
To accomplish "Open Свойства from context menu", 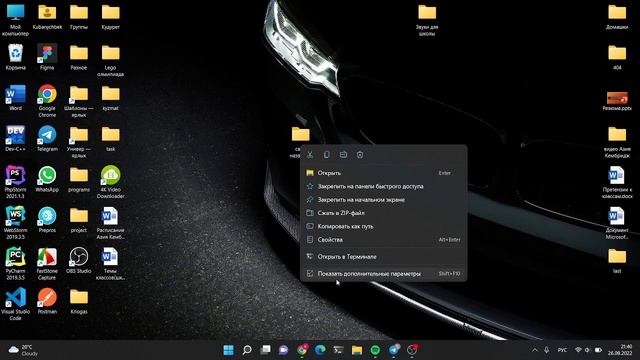I will tap(384, 240).
